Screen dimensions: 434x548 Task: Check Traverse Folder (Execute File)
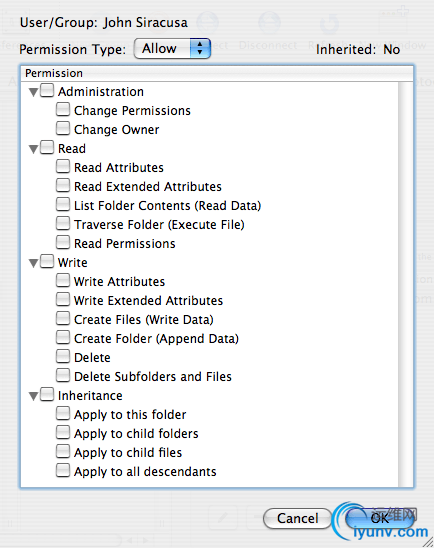point(63,223)
